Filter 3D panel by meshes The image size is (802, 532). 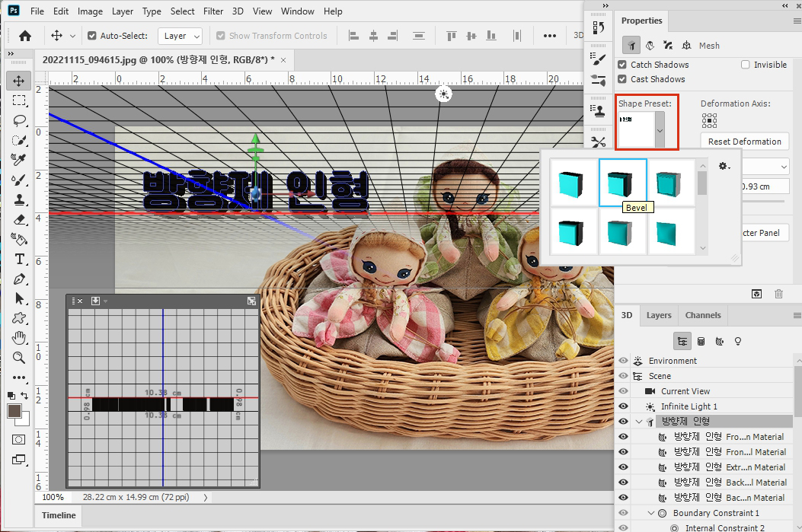[701, 342]
